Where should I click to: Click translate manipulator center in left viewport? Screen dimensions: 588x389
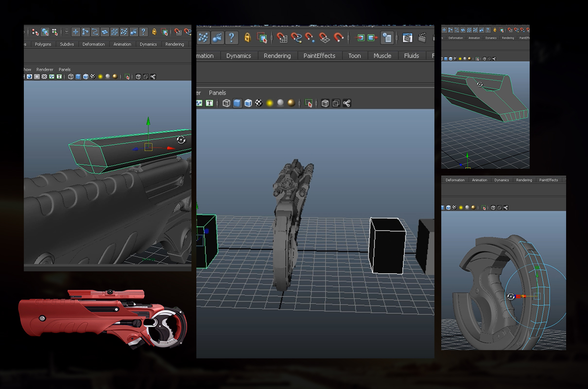[148, 147]
